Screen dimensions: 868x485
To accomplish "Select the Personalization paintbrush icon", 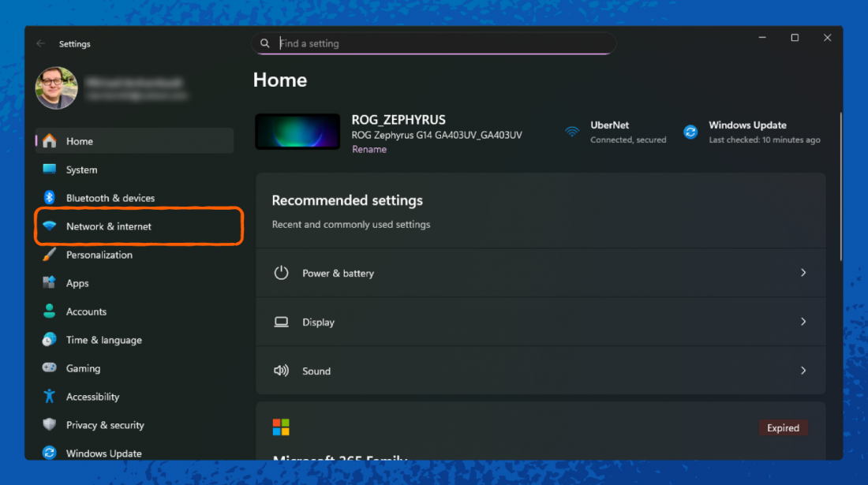I will pyautogui.click(x=50, y=255).
